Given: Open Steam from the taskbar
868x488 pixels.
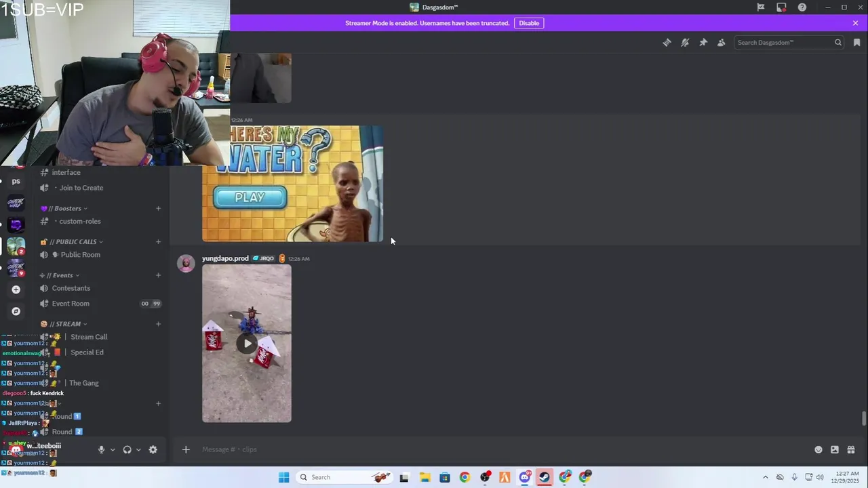Looking at the screenshot, I should (545, 477).
